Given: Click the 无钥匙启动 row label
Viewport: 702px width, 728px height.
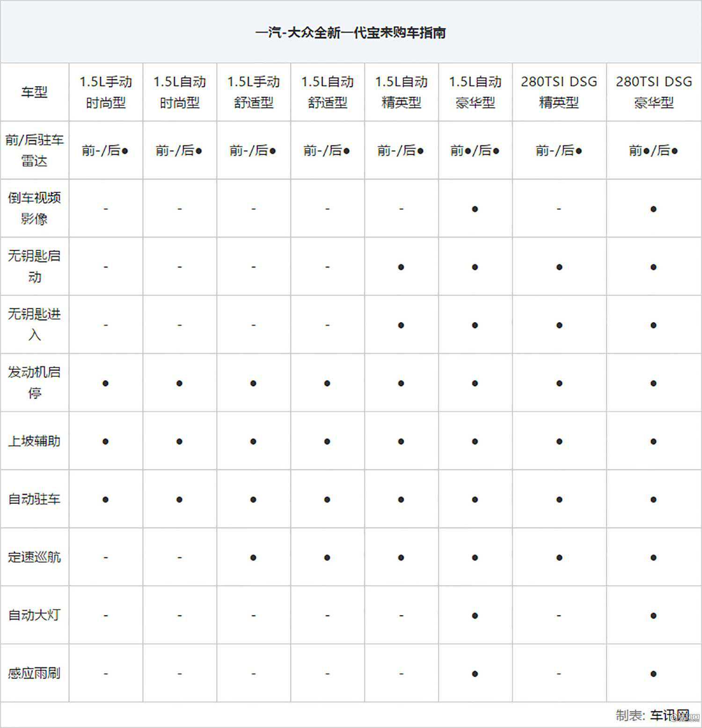Looking at the screenshot, I should click(34, 266).
